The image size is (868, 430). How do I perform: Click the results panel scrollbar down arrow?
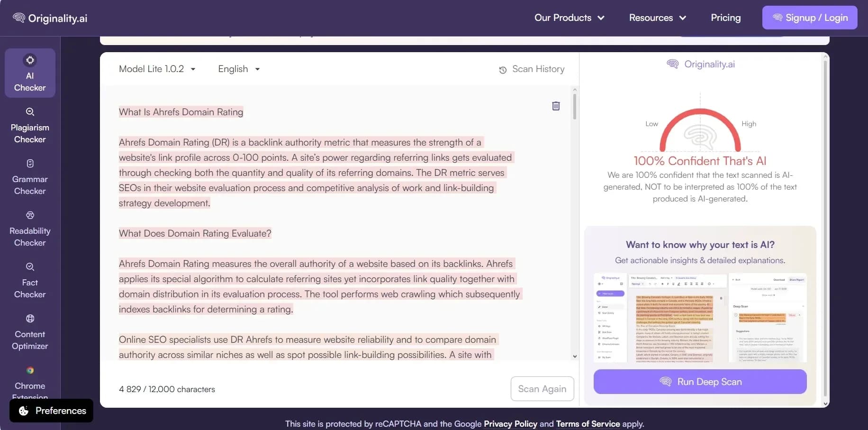pos(826,404)
